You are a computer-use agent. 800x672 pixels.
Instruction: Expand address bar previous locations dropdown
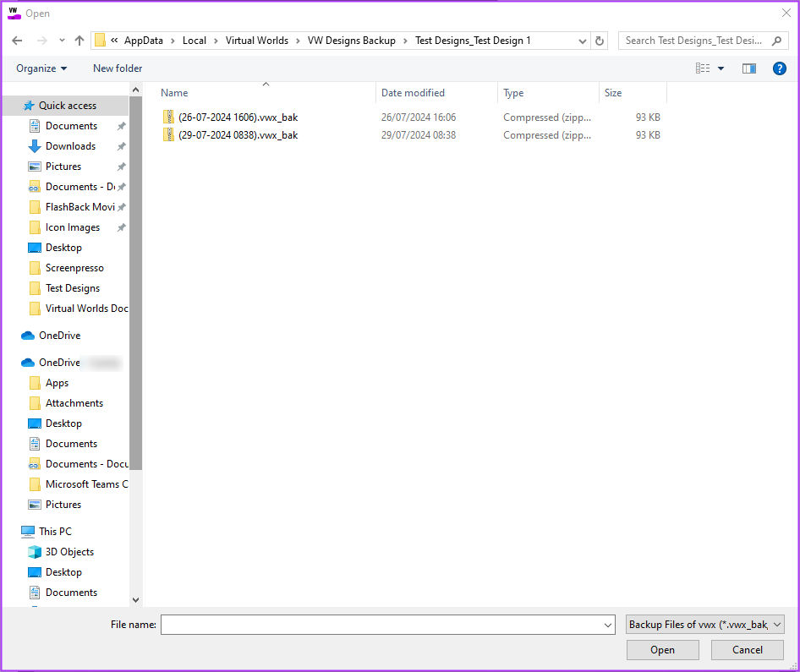coord(582,41)
